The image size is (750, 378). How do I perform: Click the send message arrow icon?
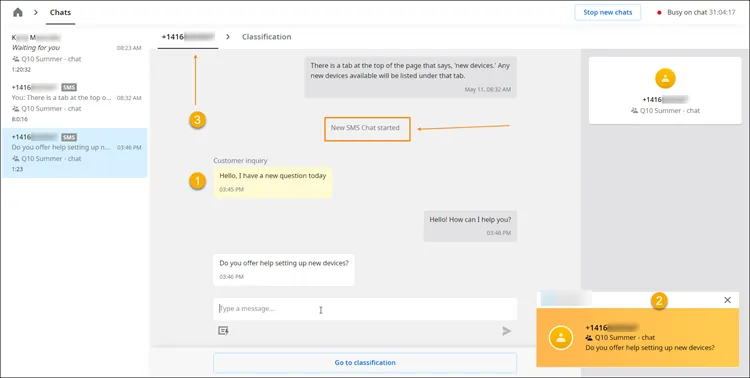click(x=507, y=331)
